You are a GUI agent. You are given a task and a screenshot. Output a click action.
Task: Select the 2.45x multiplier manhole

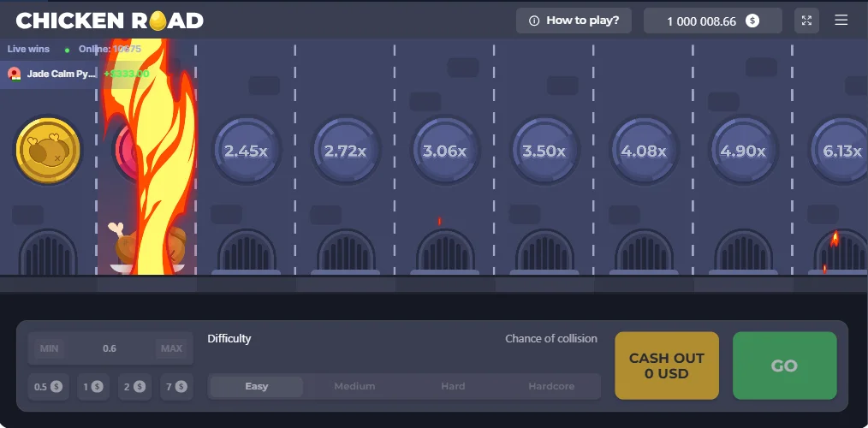click(x=247, y=151)
